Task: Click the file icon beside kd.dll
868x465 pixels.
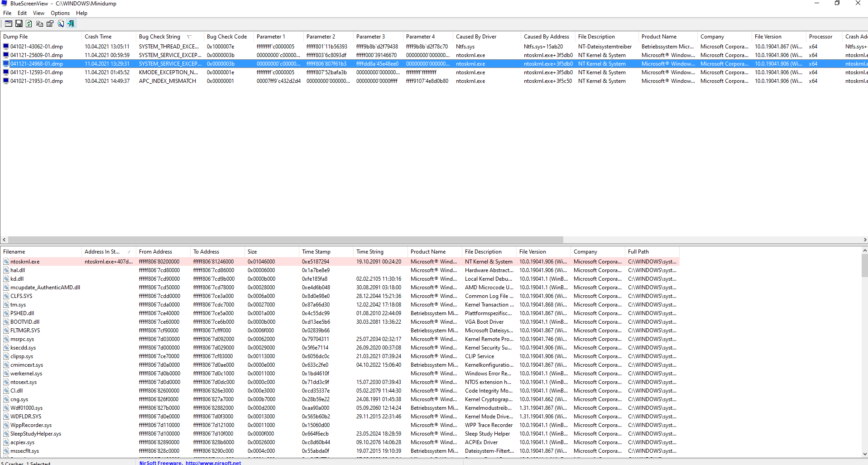Action: (x=6, y=278)
